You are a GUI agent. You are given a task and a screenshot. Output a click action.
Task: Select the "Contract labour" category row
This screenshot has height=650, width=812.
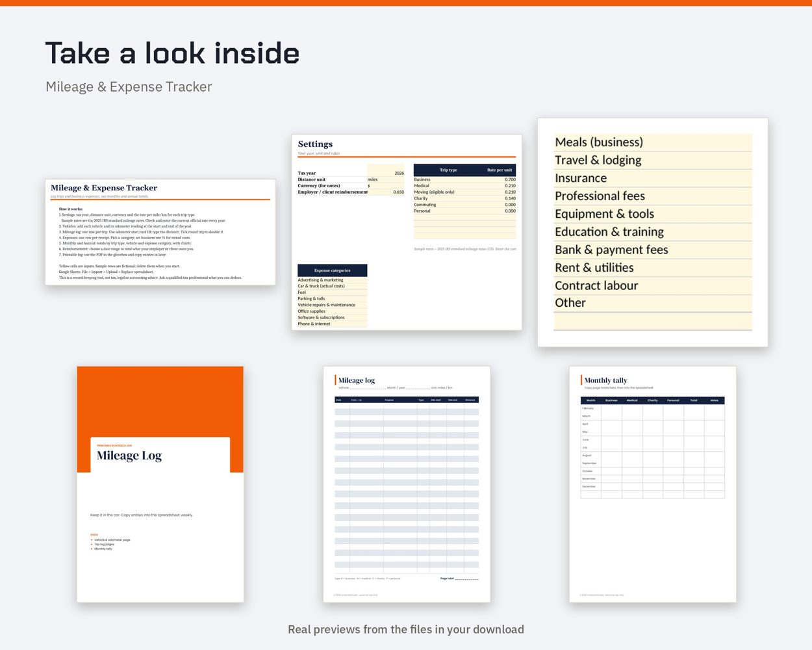(x=653, y=285)
